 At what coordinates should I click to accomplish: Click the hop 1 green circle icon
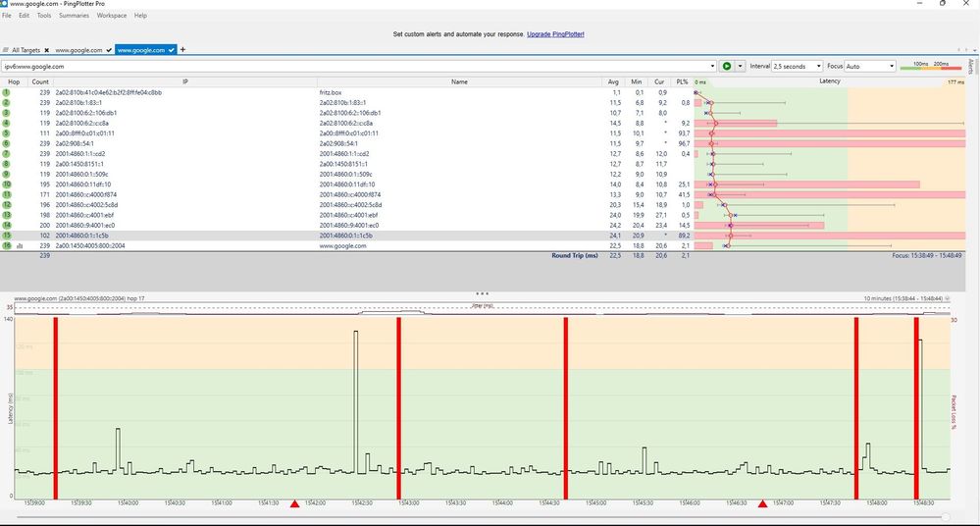[6, 92]
